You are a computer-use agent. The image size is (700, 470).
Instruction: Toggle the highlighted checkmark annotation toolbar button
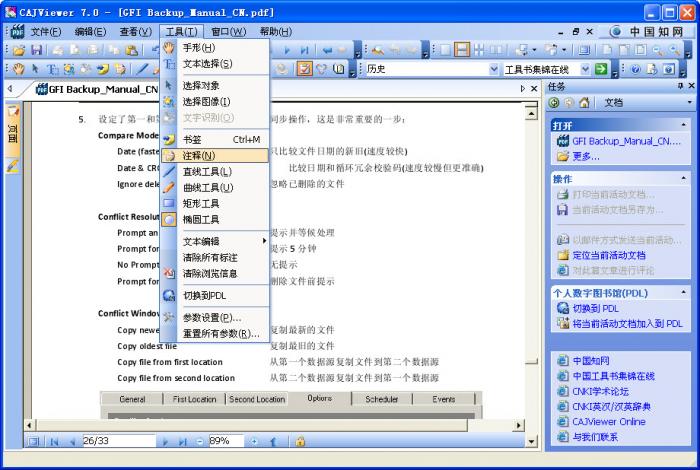(304, 69)
